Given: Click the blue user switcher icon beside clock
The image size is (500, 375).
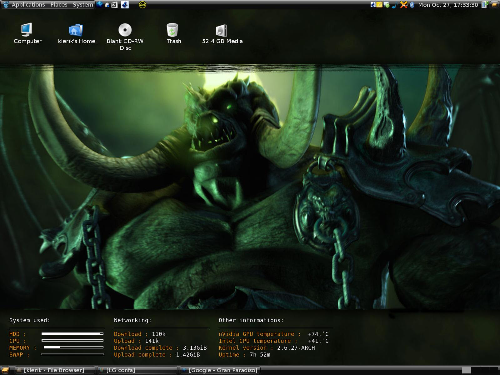Looking at the screenshot, I should click(x=485, y=5).
